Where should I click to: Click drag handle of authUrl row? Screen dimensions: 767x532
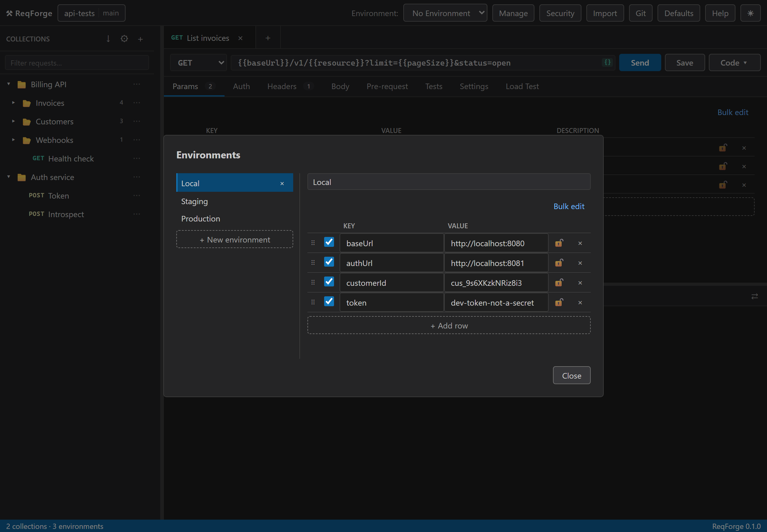pos(313,263)
